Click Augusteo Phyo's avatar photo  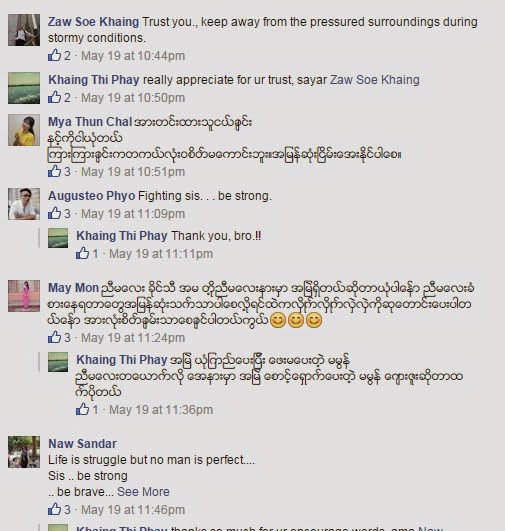(24, 204)
